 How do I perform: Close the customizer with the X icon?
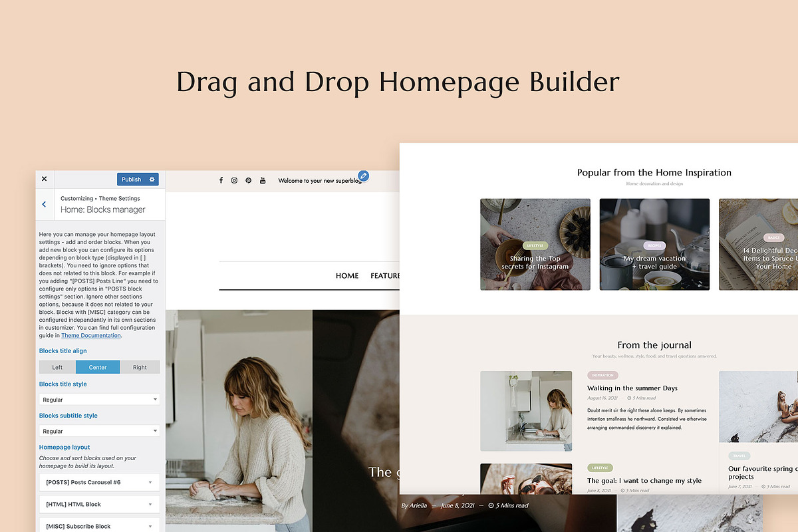[x=44, y=179]
